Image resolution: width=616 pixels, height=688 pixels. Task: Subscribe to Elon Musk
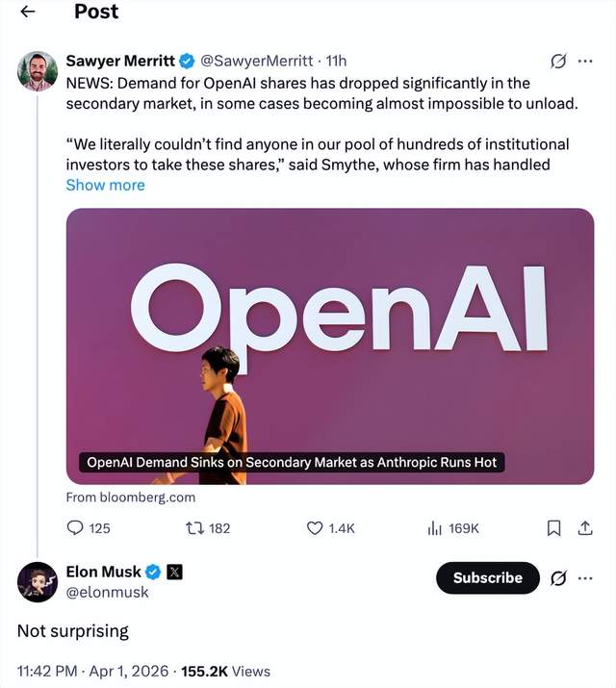pyautogui.click(x=487, y=578)
